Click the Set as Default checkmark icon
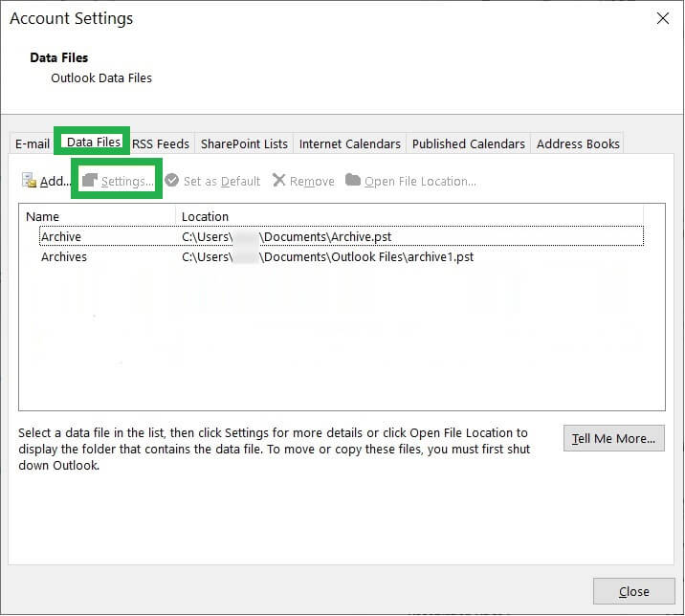This screenshot has height=616, width=685. [171, 180]
